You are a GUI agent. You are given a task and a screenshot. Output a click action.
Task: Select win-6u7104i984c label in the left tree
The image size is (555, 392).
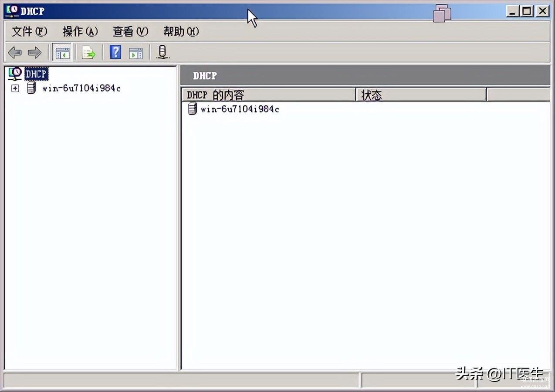[81, 88]
